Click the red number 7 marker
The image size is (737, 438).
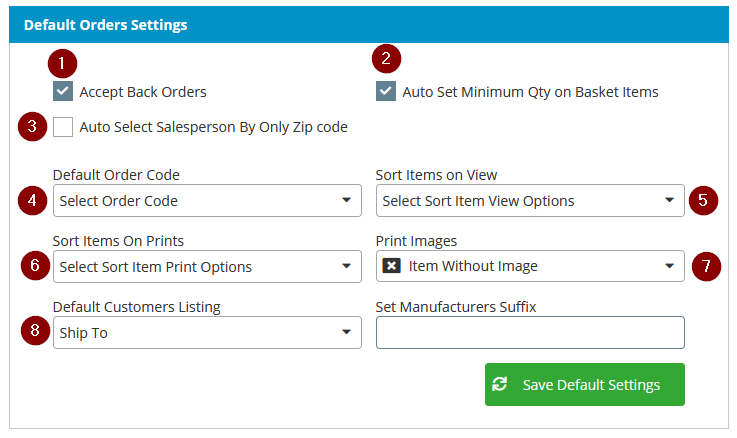706,266
